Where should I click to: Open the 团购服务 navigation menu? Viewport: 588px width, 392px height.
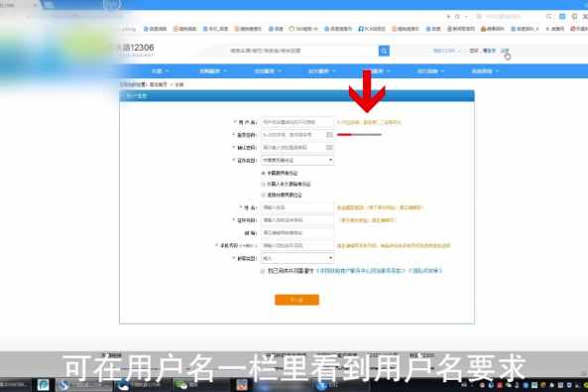(x=213, y=71)
